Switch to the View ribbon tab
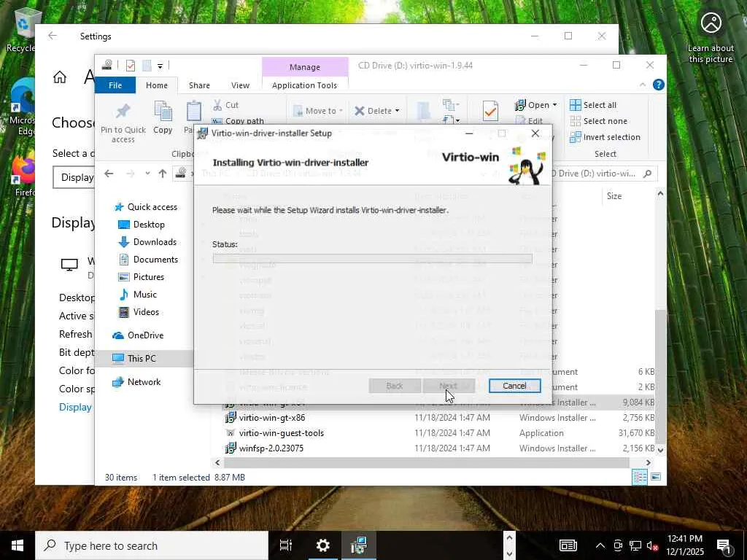Viewport: 747px width, 560px height. click(240, 85)
